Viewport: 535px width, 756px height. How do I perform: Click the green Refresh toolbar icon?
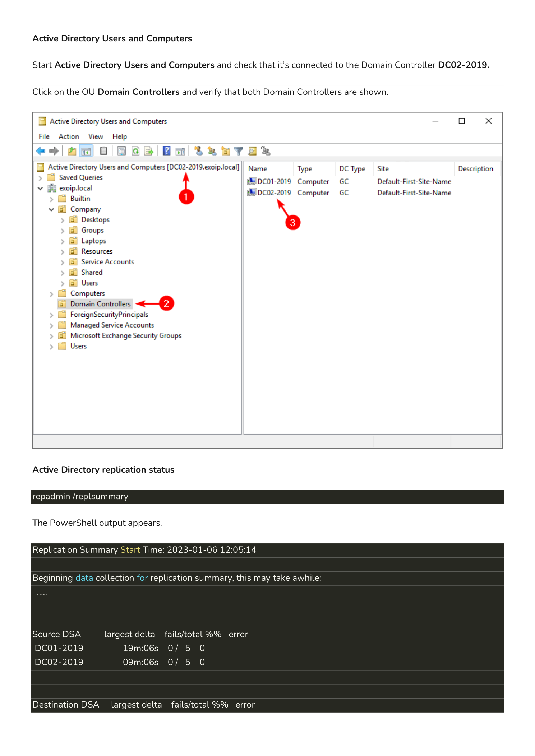pyautogui.click(x=135, y=151)
